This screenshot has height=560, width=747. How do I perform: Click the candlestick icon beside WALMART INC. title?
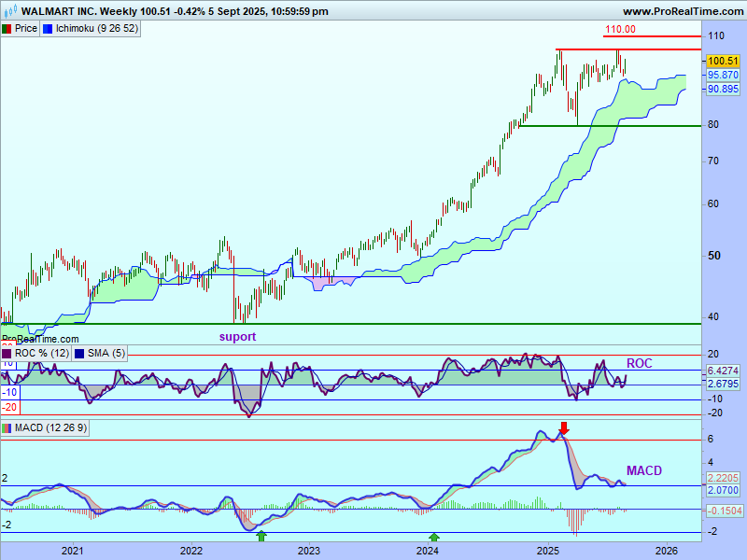click(10, 10)
